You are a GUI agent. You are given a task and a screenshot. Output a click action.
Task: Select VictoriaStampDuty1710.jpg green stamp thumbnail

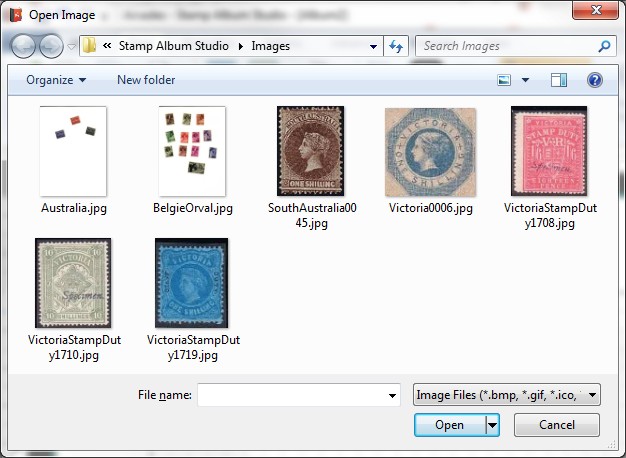[73, 283]
